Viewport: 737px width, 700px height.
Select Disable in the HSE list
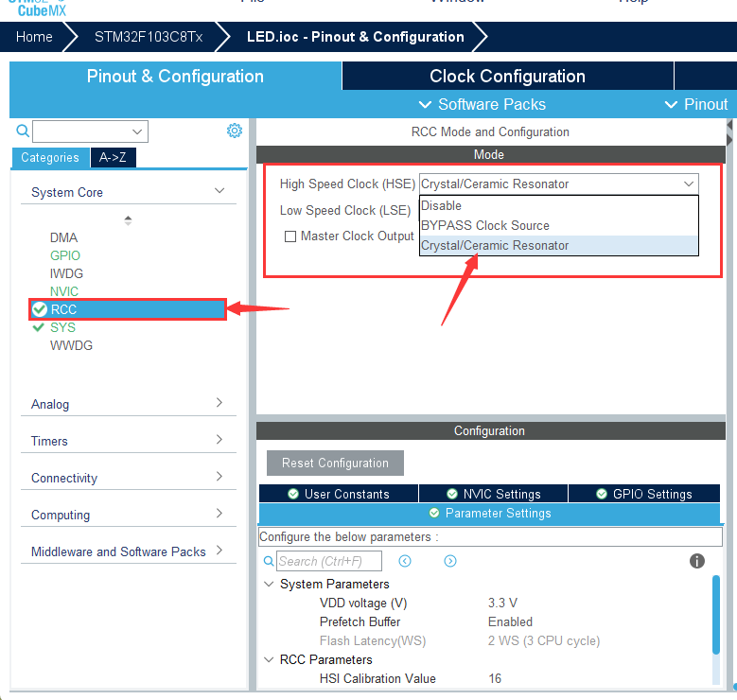click(442, 205)
